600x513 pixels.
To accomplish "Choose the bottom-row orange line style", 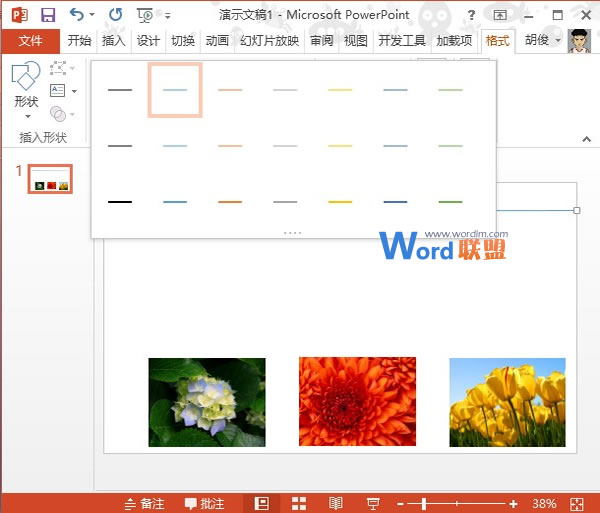I will click(230, 202).
